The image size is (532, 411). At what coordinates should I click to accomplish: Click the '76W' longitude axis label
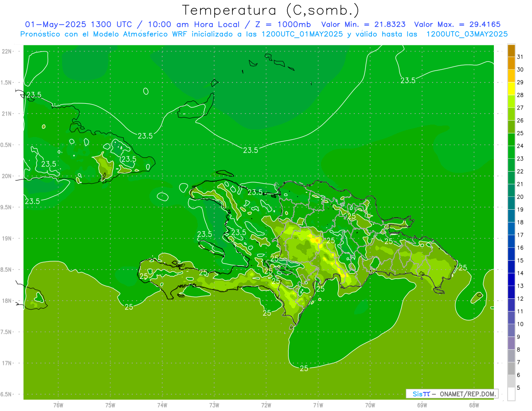pos(58,405)
